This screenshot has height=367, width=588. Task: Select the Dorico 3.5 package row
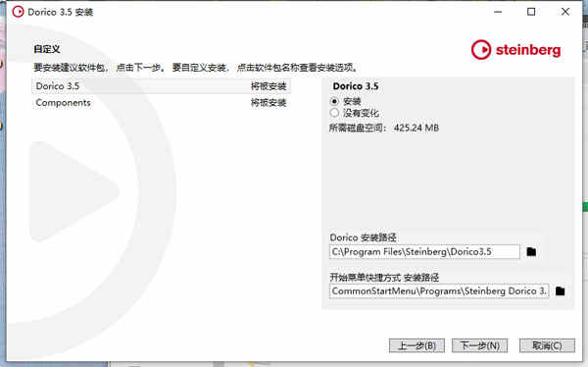(162, 86)
